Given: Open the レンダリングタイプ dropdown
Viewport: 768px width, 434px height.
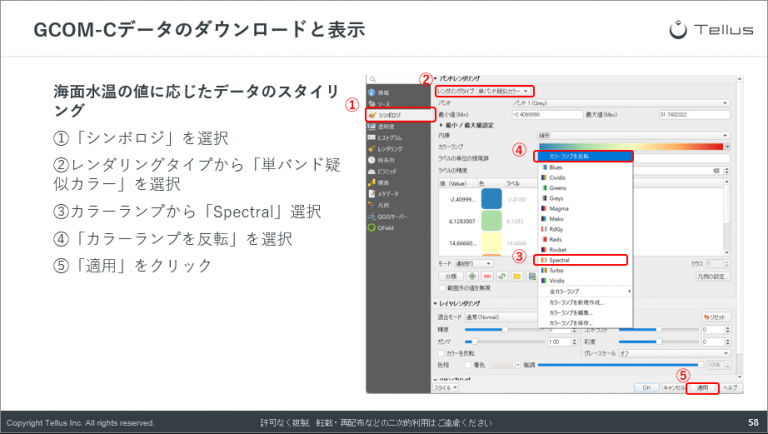Looking at the screenshot, I should pyautogui.click(x=505, y=91).
